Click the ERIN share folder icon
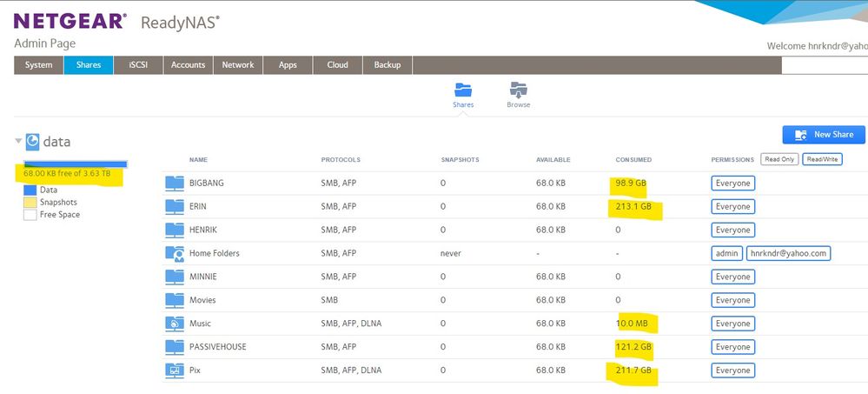 175,207
